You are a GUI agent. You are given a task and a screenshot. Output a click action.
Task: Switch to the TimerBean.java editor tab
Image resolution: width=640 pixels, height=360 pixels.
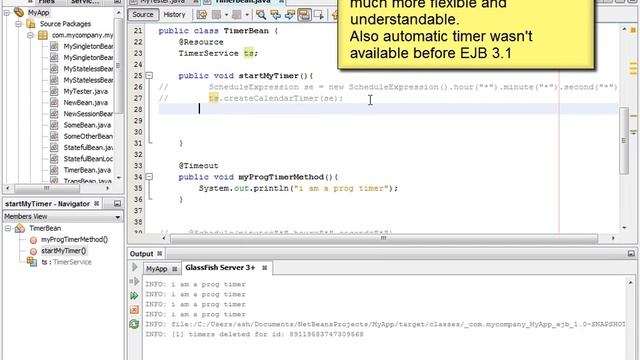click(x=242, y=2)
